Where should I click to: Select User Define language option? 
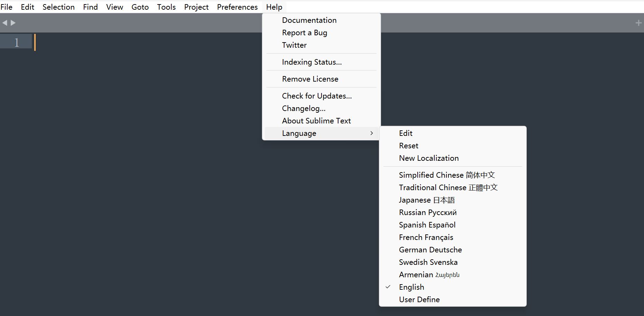tap(453, 299)
